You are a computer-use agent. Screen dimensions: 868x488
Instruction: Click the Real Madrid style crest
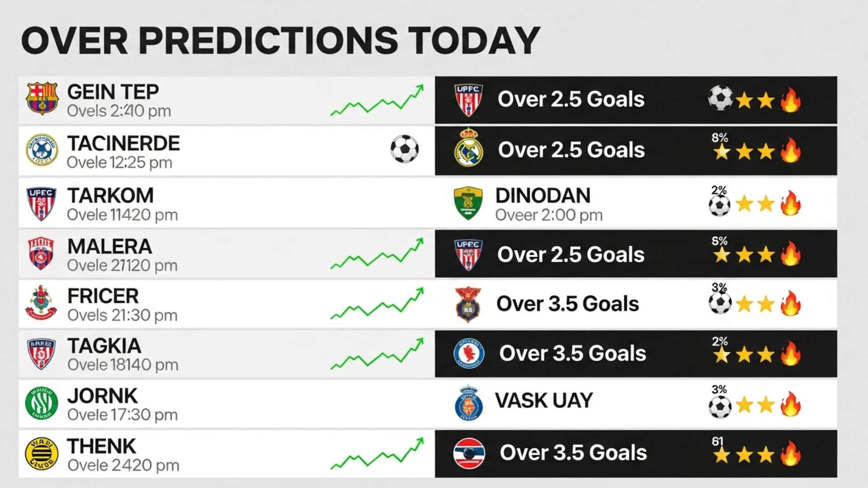point(468,148)
